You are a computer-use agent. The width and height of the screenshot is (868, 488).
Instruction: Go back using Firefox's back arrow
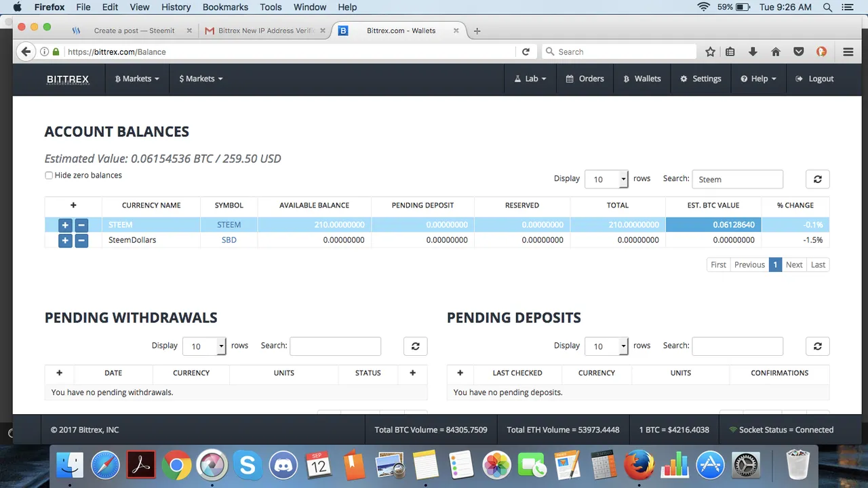(26, 52)
